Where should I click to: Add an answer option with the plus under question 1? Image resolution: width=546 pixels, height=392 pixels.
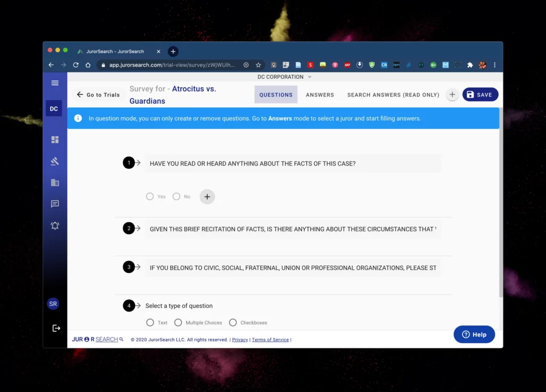tap(207, 197)
